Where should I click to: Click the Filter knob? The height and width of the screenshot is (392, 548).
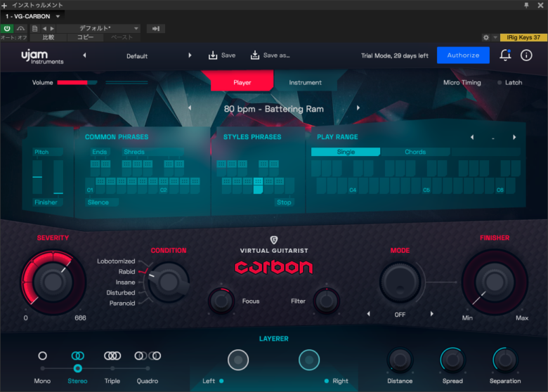click(x=327, y=301)
